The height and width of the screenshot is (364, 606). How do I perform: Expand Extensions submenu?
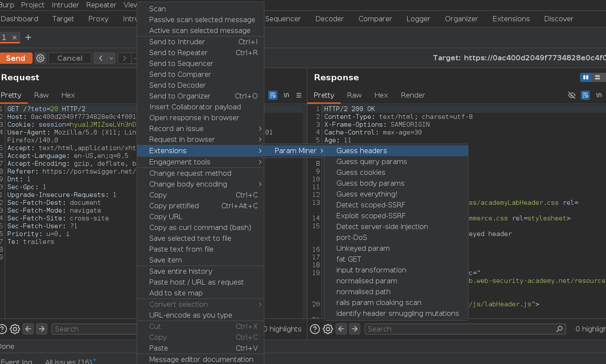coord(200,151)
